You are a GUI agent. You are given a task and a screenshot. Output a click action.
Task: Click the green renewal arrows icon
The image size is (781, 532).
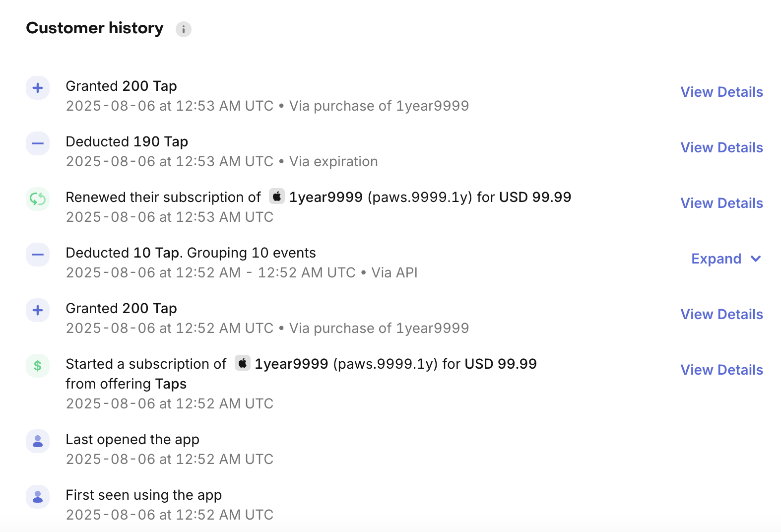(38, 199)
